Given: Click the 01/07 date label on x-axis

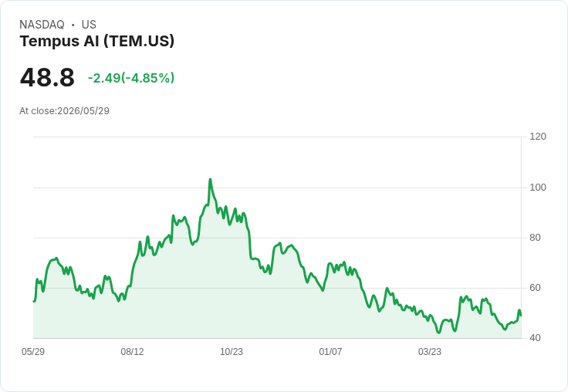Looking at the screenshot, I should [330, 352].
